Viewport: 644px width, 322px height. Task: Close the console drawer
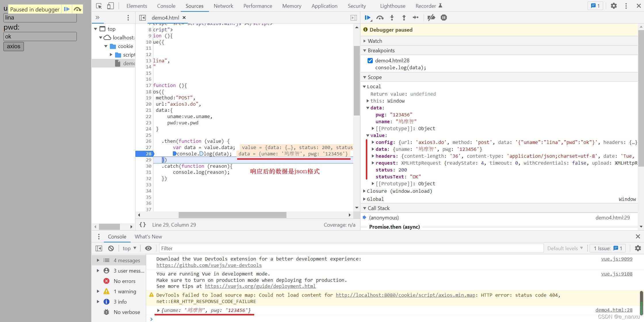click(638, 236)
